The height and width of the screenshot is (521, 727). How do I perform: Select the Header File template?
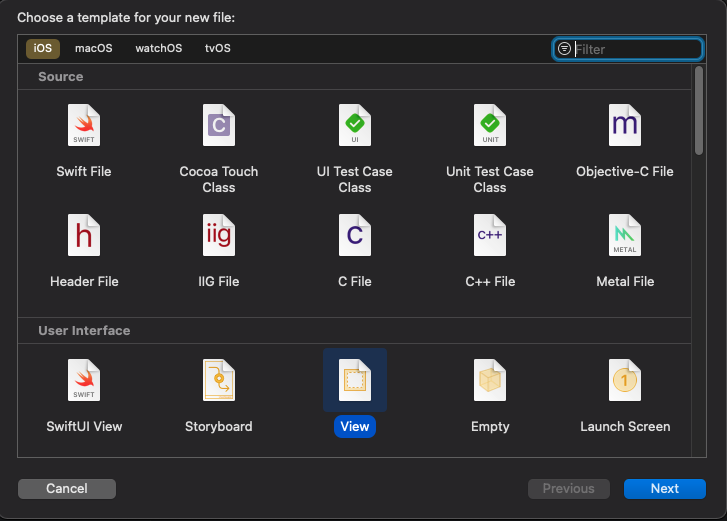click(84, 236)
